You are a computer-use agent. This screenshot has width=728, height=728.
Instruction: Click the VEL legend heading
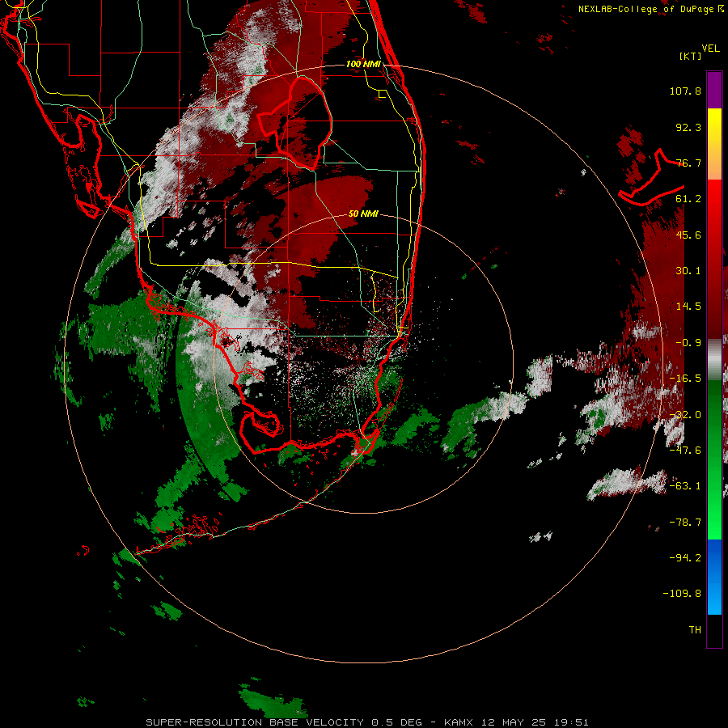click(x=711, y=49)
